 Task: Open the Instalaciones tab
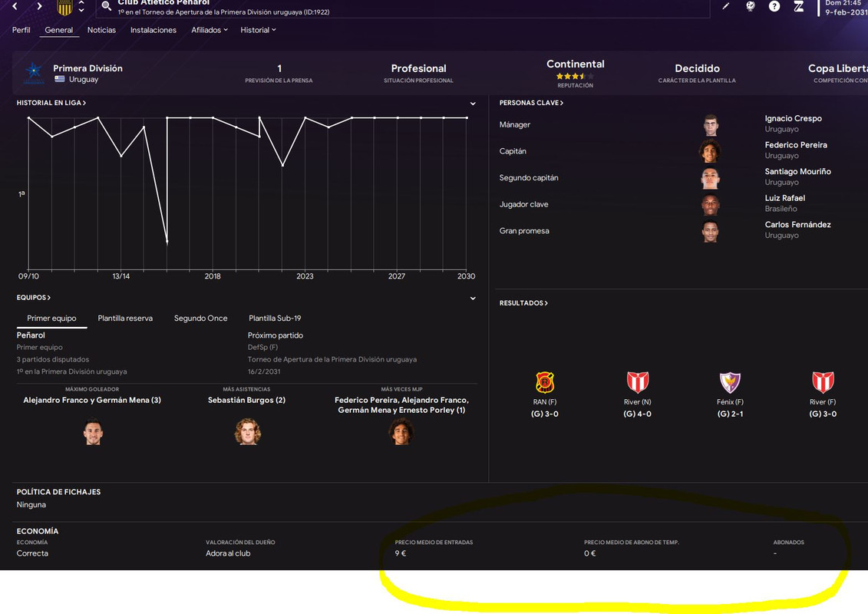(153, 30)
